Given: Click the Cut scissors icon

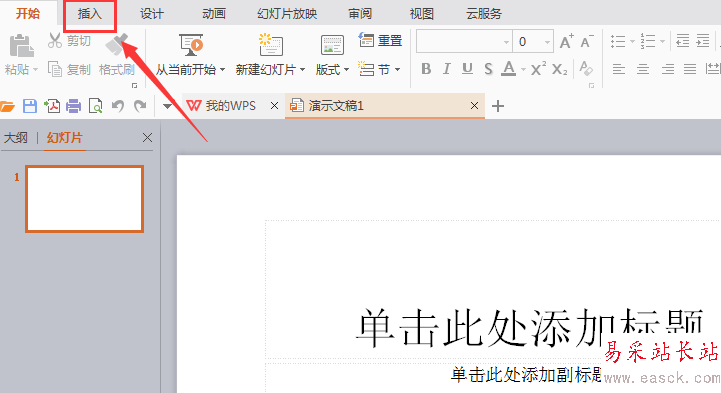Looking at the screenshot, I should (x=55, y=40).
